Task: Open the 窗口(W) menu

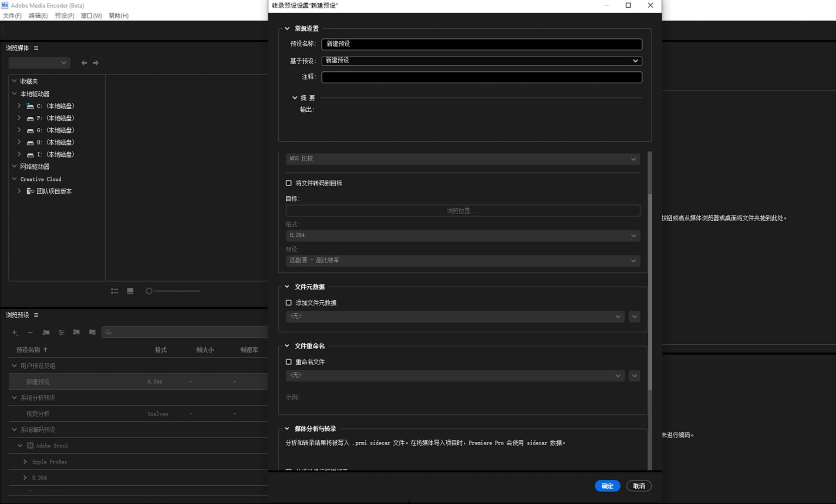Action: (x=91, y=16)
